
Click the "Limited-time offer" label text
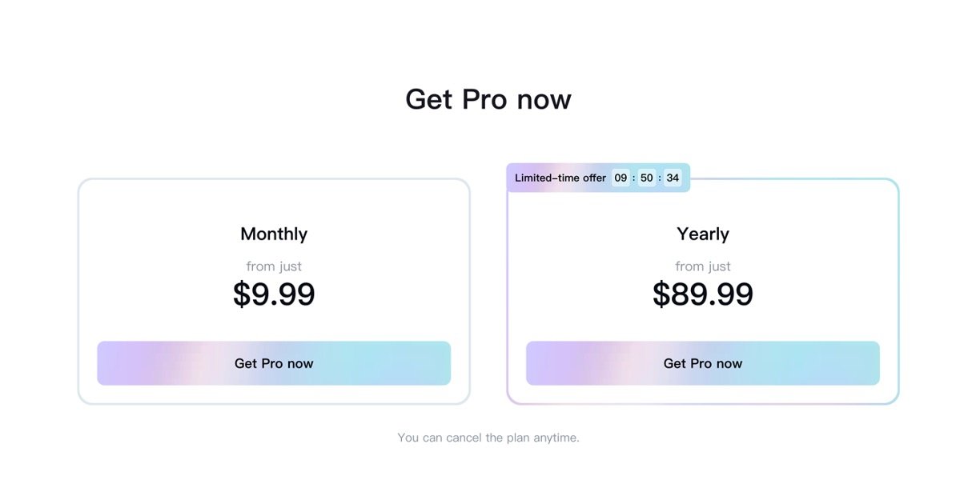pos(560,178)
